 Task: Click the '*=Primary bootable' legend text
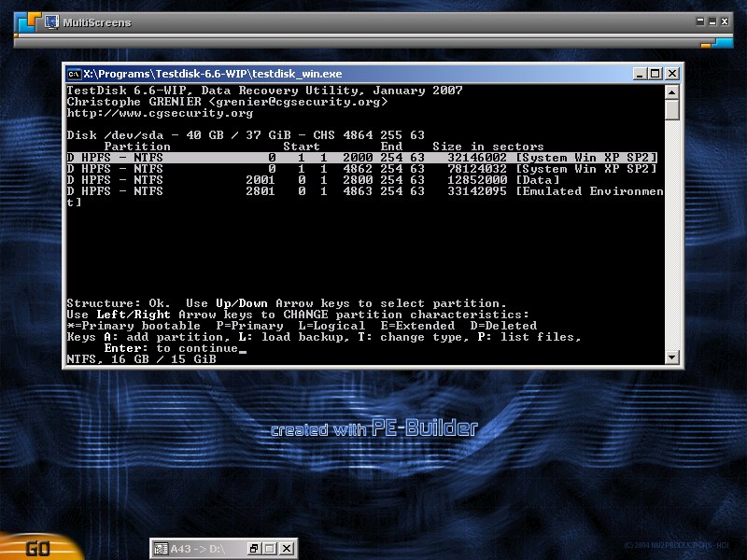134,326
